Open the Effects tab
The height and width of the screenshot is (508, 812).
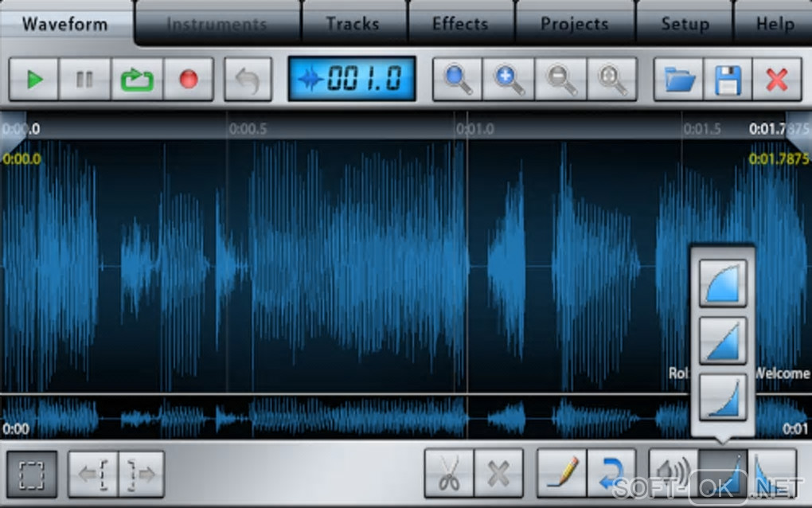(460, 24)
